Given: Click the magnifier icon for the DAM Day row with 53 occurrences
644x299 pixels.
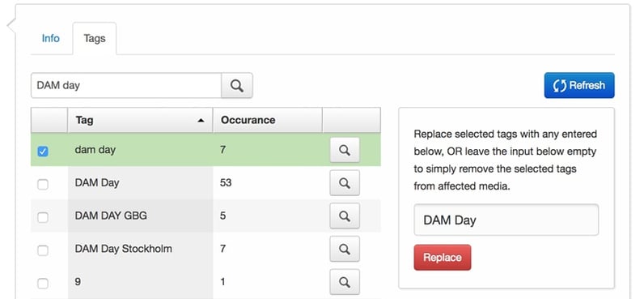Looking at the screenshot, I should (x=345, y=183).
